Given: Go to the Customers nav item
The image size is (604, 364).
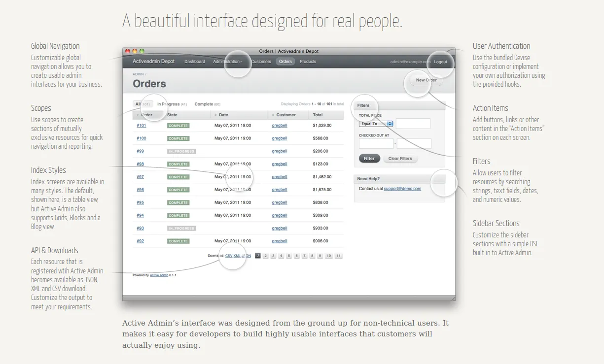Looking at the screenshot, I should coord(261,62).
